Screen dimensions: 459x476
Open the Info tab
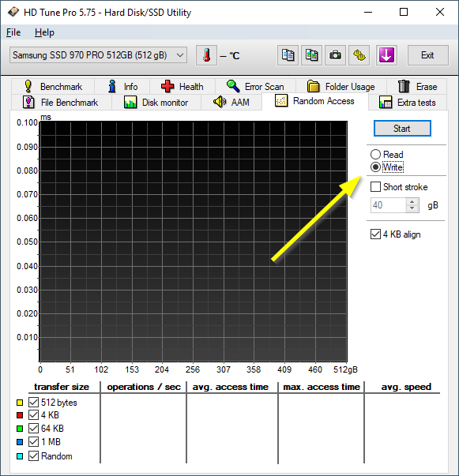[x=122, y=87]
